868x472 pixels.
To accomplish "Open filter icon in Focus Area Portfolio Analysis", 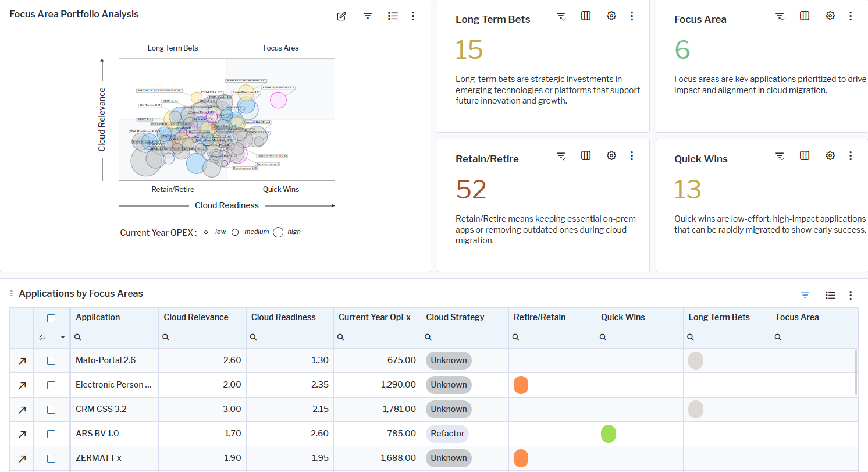I will [368, 16].
